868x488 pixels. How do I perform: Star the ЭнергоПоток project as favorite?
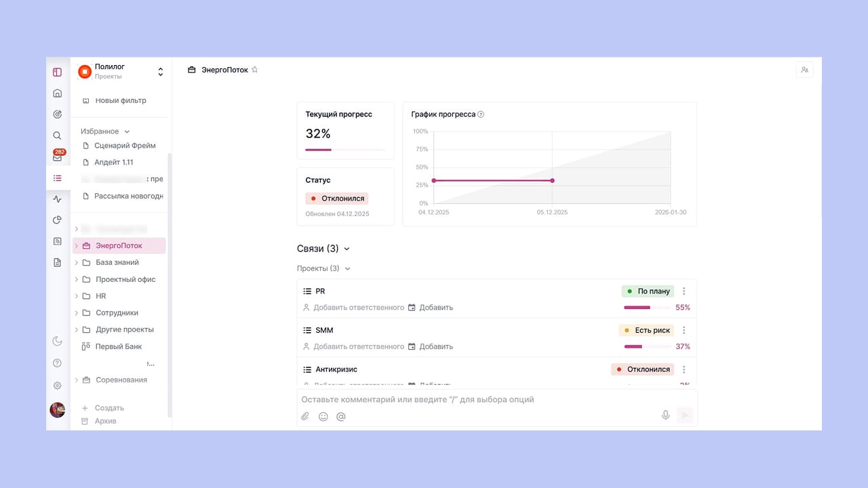tap(255, 70)
